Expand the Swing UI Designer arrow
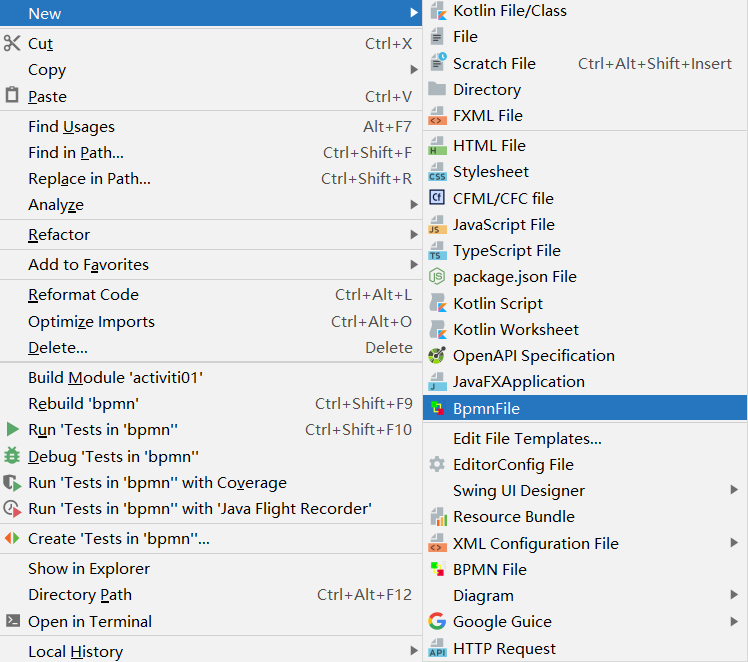Image resolution: width=748 pixels, height=662 pixels. pos(734,490)
